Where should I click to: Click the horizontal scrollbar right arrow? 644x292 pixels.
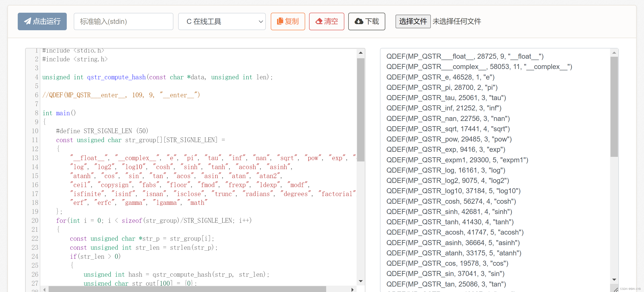pyautogui.click(x=352, y=290)
